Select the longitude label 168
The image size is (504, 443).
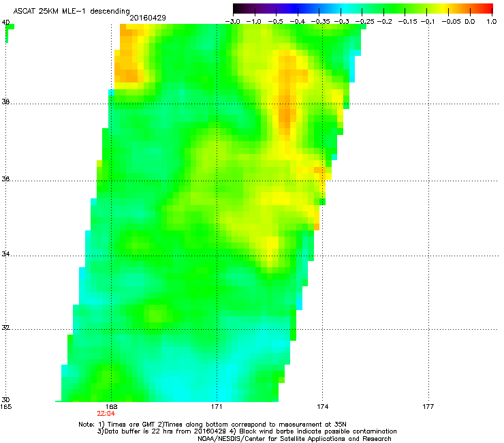[112, 407]
